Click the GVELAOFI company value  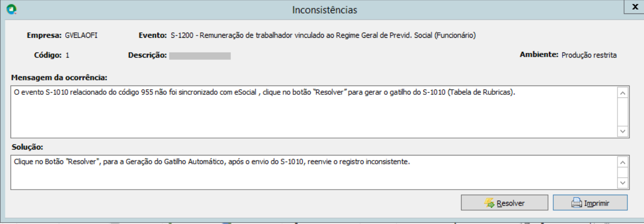[81, 36]
